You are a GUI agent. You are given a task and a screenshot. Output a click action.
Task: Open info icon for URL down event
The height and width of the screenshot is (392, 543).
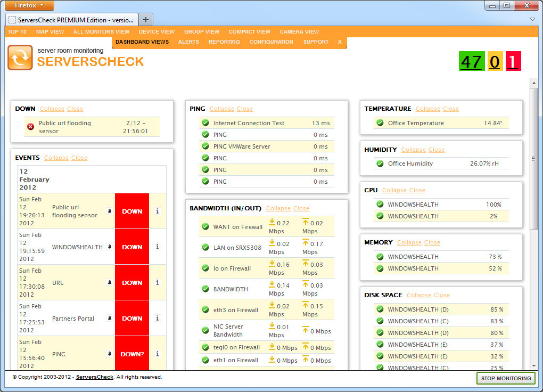coord(157,282)
